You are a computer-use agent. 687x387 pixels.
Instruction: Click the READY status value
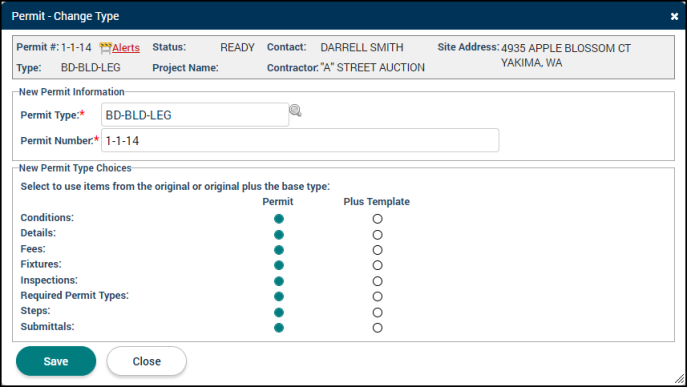coord(237,47)
